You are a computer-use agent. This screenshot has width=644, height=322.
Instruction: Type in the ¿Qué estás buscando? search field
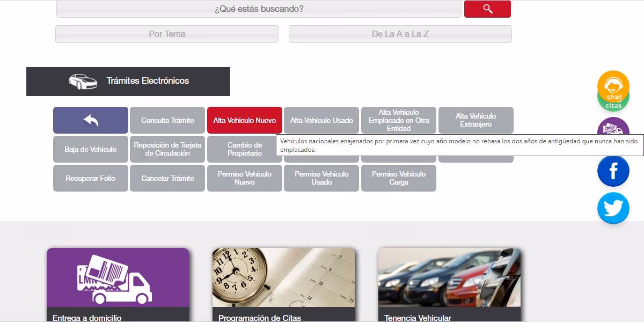259,9
